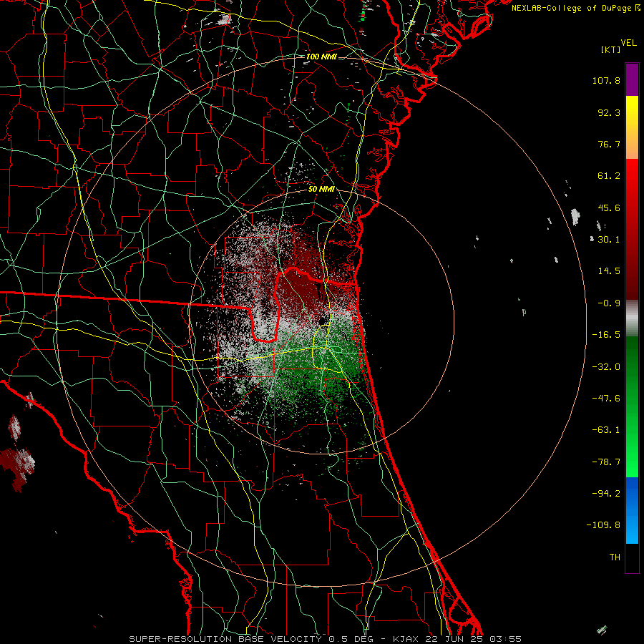Screen dimensions: 644x644
Task: Click the -109.8 velocity scale value
Action: pos(603,525)
